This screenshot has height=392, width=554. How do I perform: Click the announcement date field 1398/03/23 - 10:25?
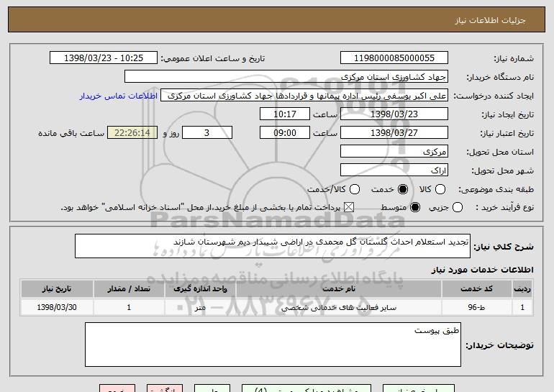pos(104,58)
